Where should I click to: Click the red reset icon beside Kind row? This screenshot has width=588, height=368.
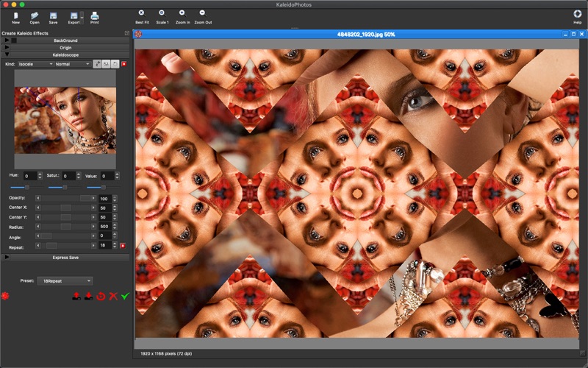tap(124, 64)
